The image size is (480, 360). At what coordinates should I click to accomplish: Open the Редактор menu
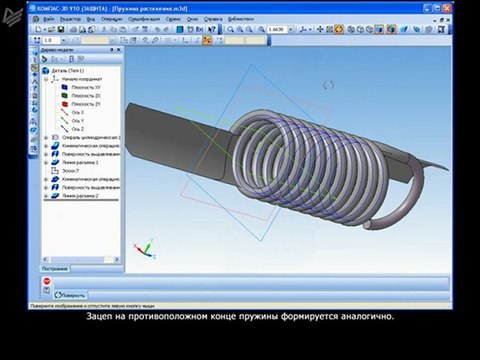pos(71,19)
